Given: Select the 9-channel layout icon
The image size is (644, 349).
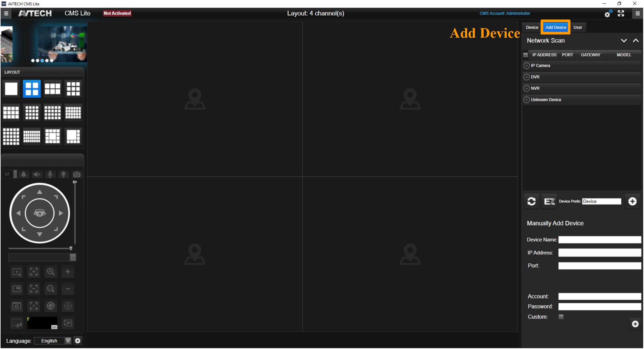Looking at the screenshot, I should [73, 89].
